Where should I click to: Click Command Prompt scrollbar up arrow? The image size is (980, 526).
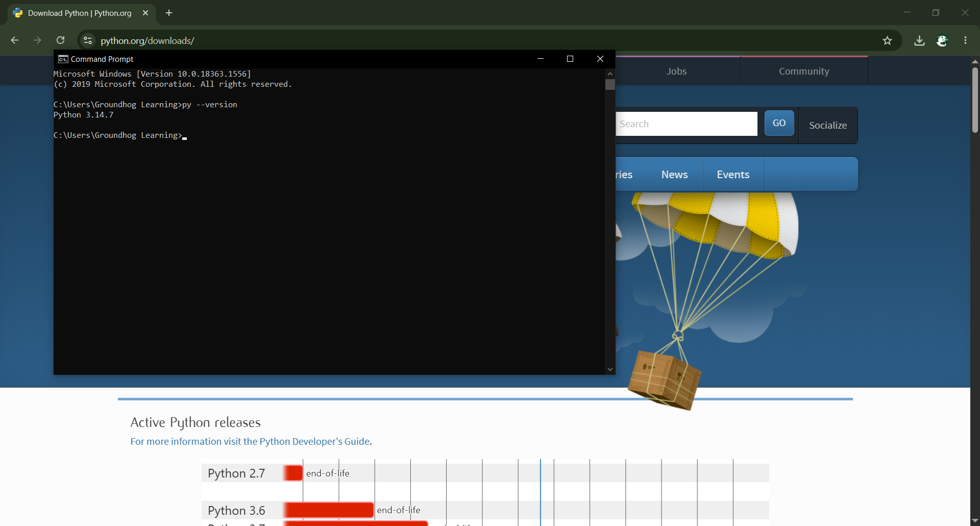tap(610, 74)
